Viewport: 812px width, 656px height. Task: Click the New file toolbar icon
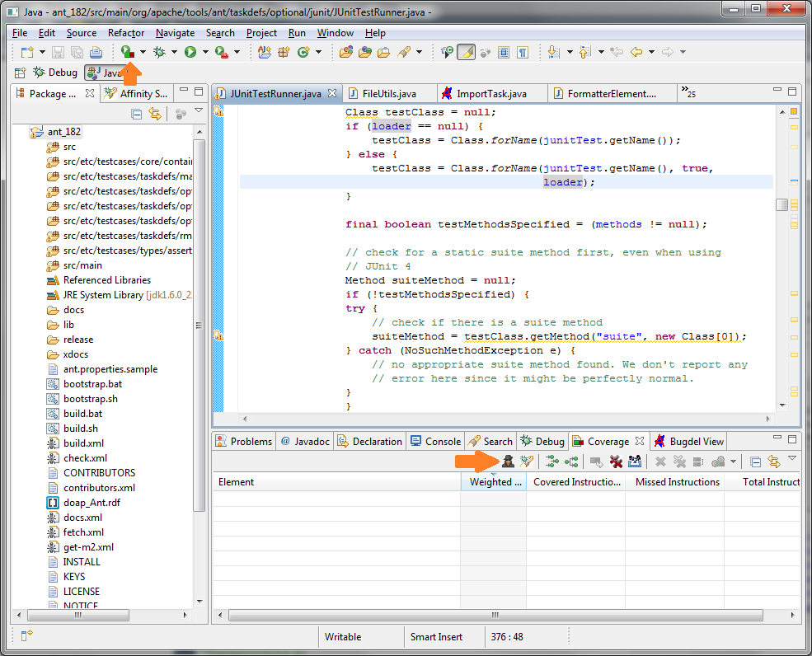pos(26,52)
